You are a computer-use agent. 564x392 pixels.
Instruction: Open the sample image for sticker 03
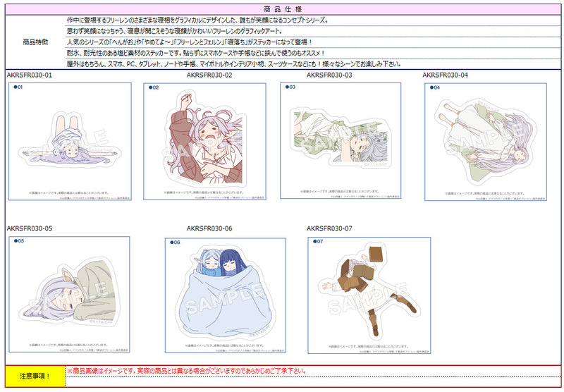[341, 140]
